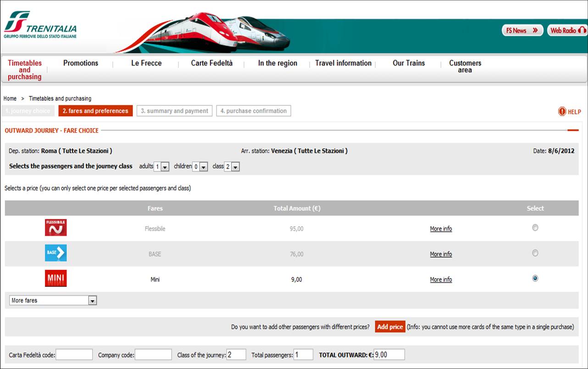Click the Company code field

point(153,355)
